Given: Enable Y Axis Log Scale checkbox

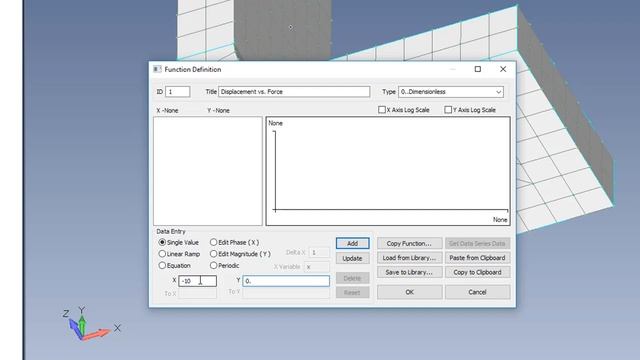Looking at the screenshot, I should (448, 110).
